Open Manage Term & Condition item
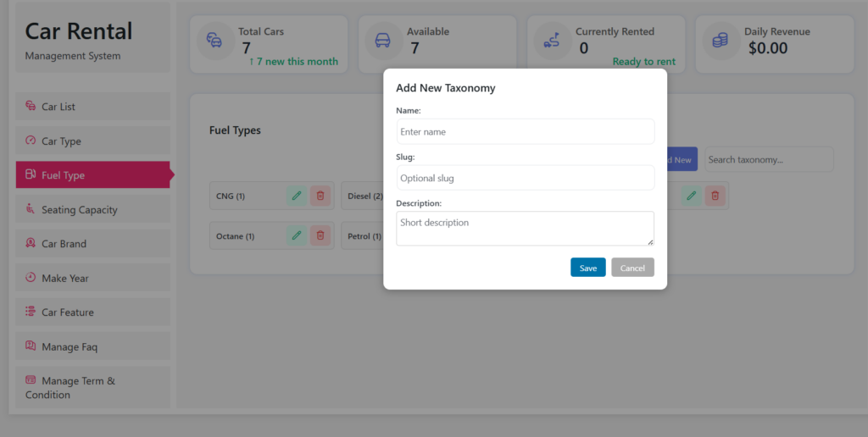The image size is (868, 437). [93, 387]
